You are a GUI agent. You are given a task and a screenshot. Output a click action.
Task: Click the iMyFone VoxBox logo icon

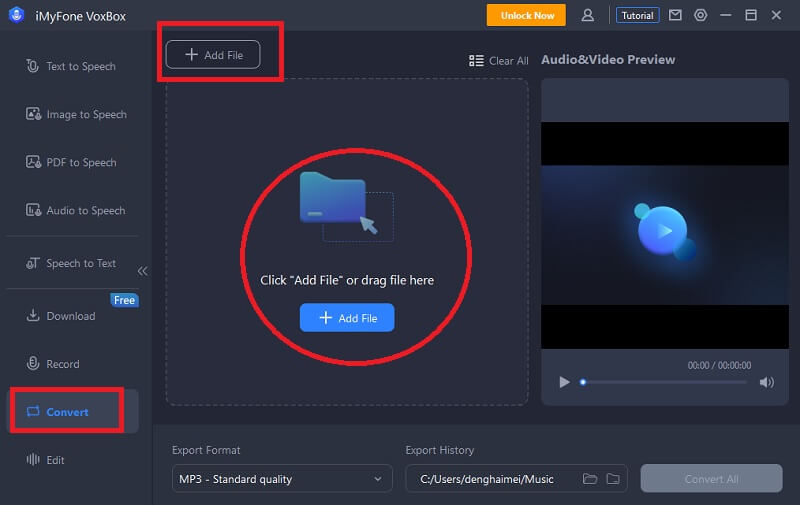16,15
